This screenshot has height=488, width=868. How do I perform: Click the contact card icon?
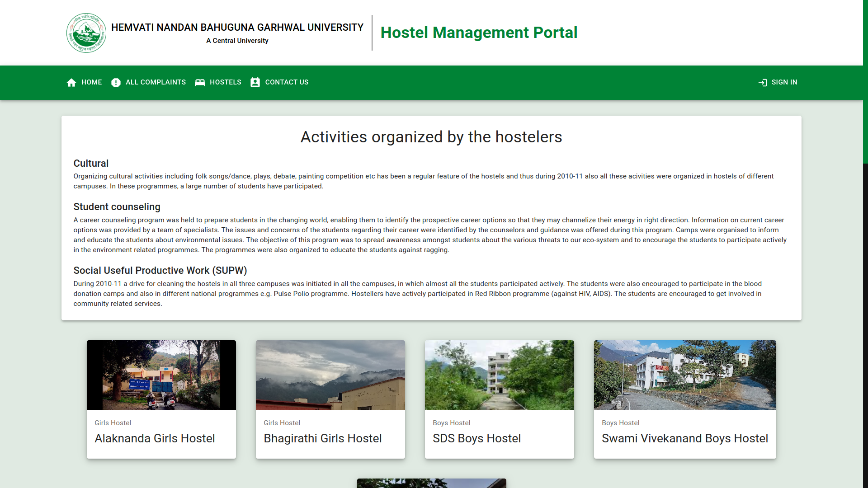(255, 82)
